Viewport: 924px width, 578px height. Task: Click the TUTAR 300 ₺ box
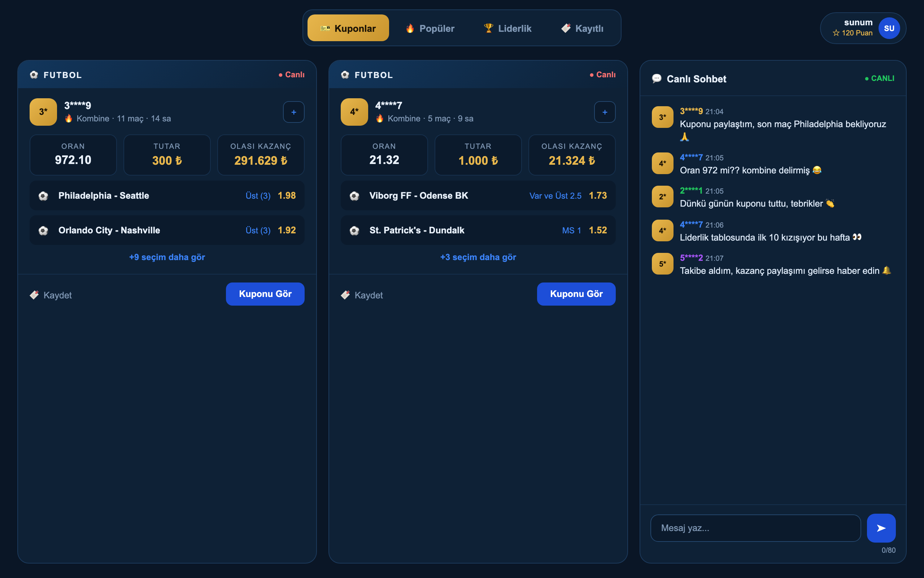(x=167, y=155)
